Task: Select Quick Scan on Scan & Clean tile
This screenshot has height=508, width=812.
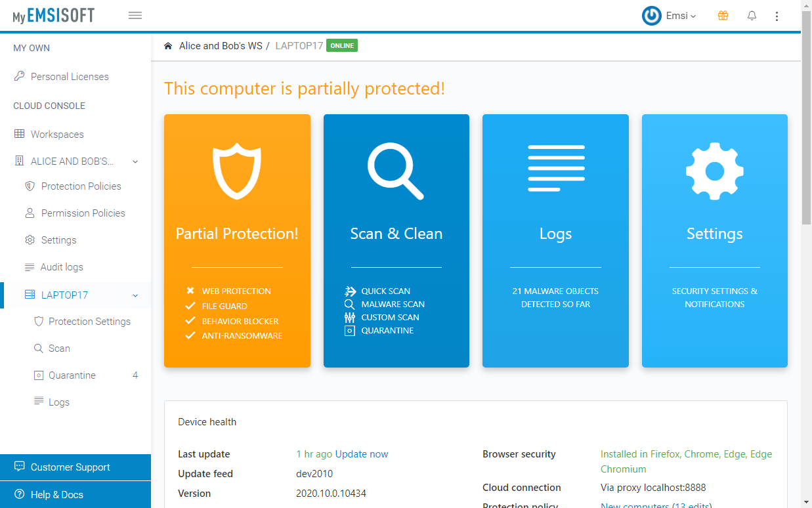Action: [x=386, y=291]
